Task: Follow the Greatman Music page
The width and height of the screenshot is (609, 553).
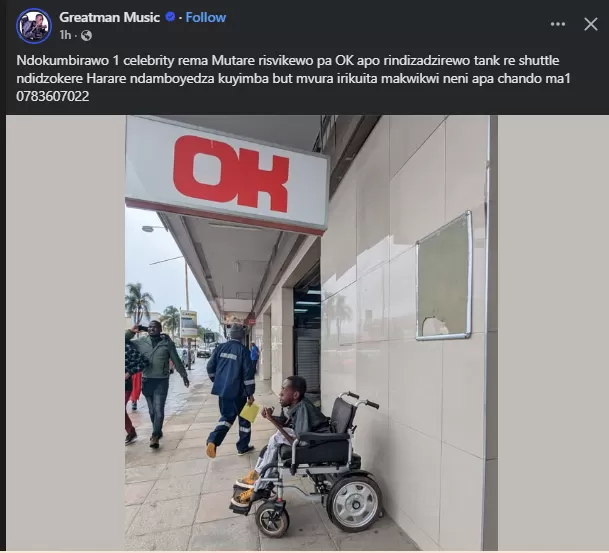Action: [x=205, y=17]
